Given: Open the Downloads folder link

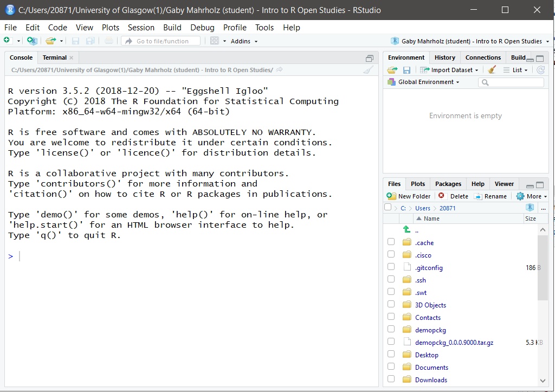Looking at the screenshot, I should pyautogui.click(x=431, y=380).
